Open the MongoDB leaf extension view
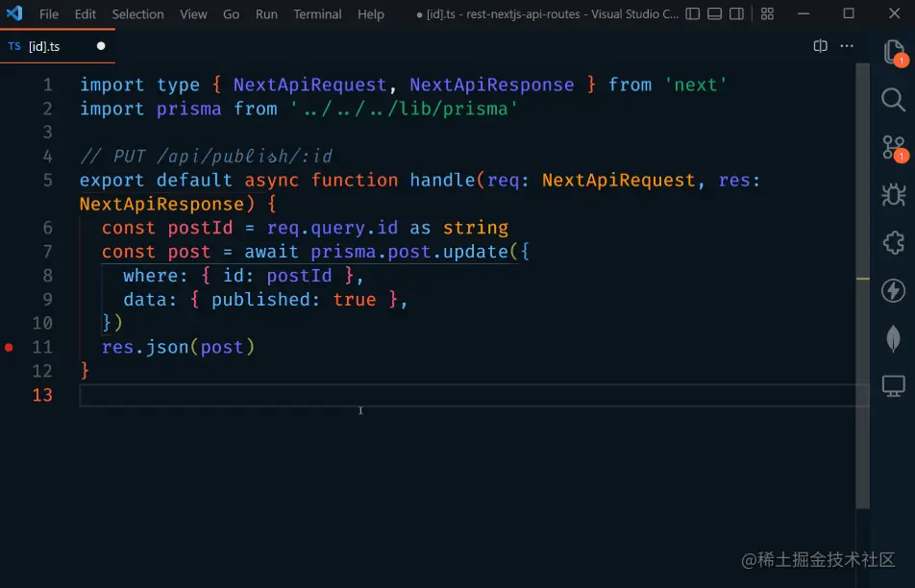Screen dimensions: 915x588 pyautogui.click(x=894, y=338)
